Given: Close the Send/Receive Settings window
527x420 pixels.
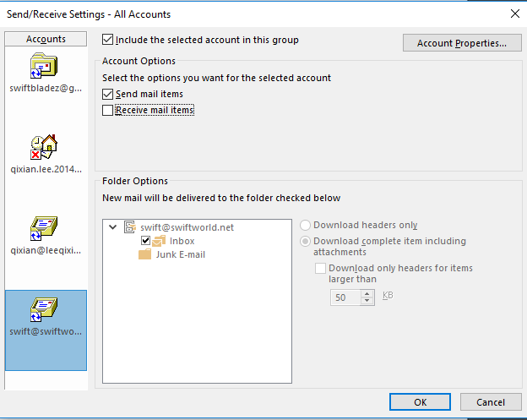Looking at the screenshot, I should [515, 14].
